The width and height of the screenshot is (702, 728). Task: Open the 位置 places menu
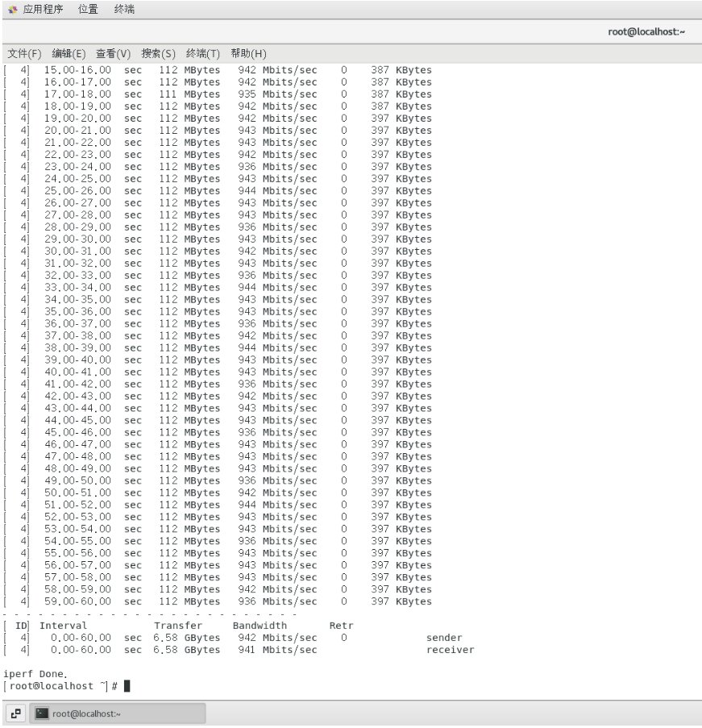(x=89, y=10)
